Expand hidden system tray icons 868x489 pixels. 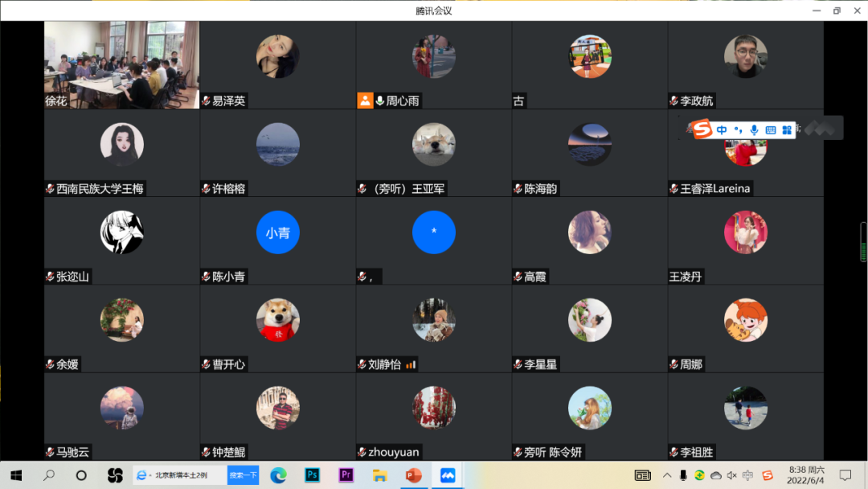pyautogui.click(x=666, y=475)
